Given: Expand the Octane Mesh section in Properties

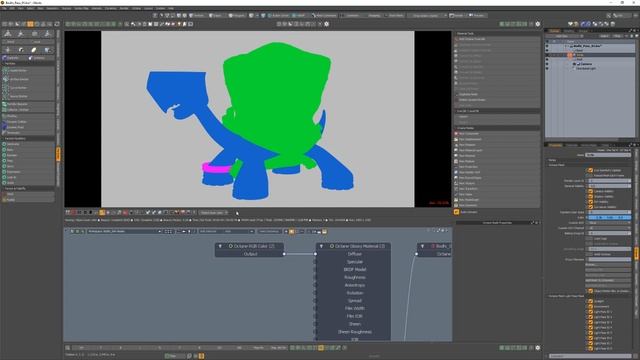Looking at the screenshot, I should click(556, 165).
